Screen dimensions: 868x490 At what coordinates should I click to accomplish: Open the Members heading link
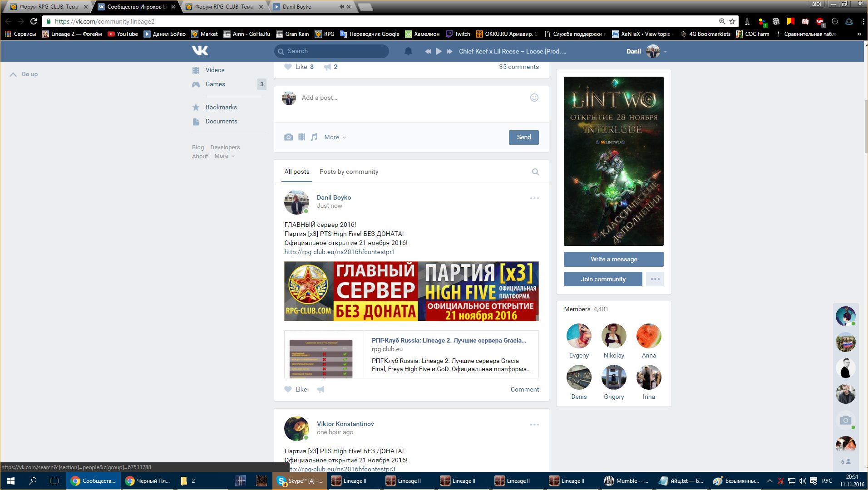point(577,309)
